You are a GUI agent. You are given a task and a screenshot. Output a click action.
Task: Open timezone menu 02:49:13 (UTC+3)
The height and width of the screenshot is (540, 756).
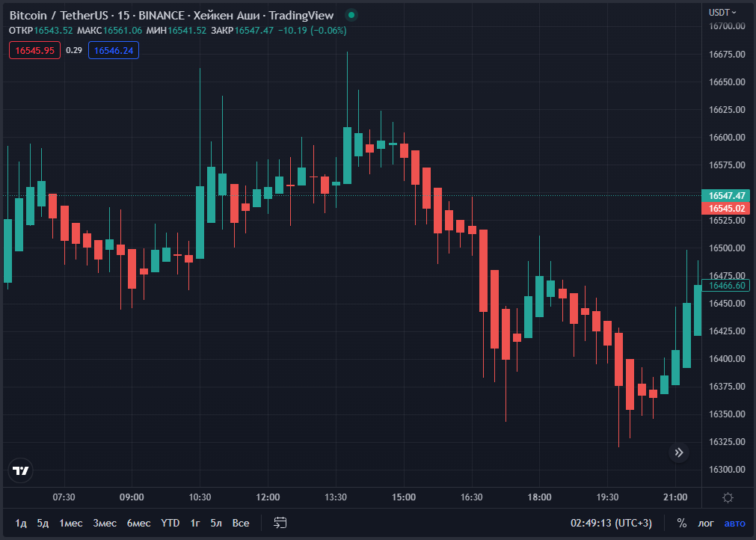coord(611,523)
